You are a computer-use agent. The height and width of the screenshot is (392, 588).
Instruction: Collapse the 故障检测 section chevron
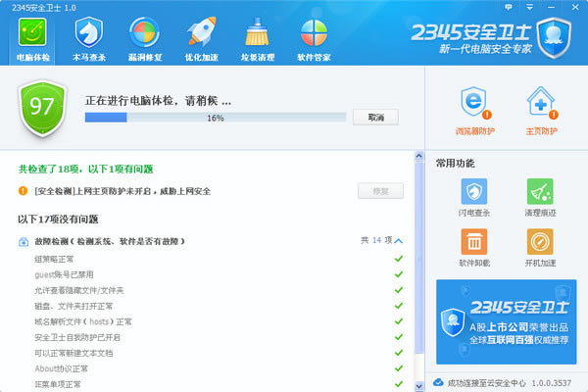pos(398,240)
